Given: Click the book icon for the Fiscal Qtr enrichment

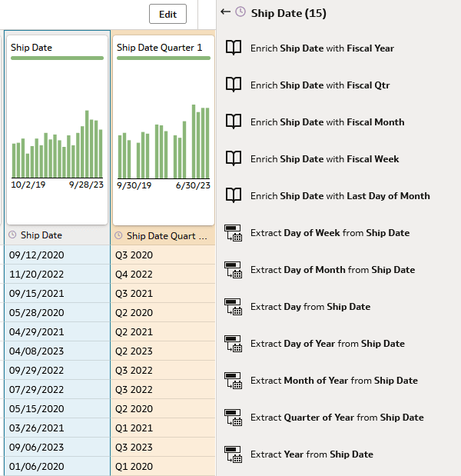Looking at the screenshot, I should coord(234,85).
